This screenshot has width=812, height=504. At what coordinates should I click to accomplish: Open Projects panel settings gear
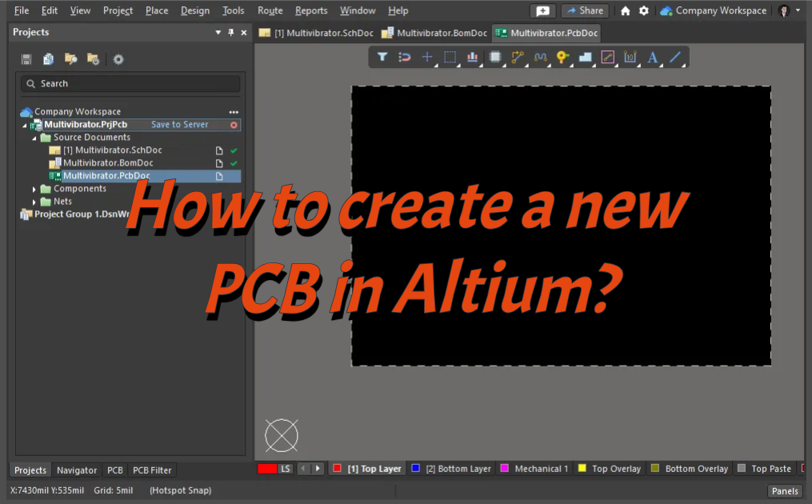tap(118, 59)
